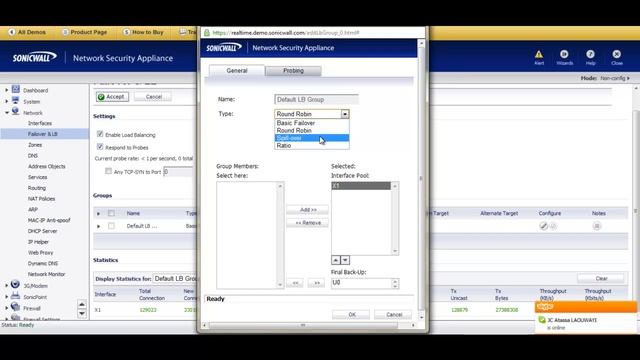
Task: Open Interfaces in sidebar
Action: pos(40,123)
